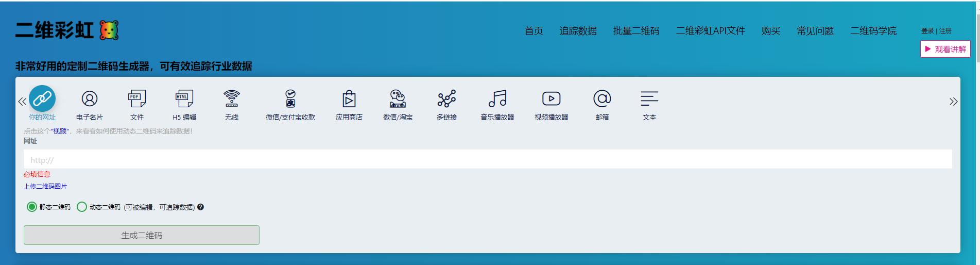Expand QR types with right double chevron
This screenshot has height=265, width=980.
[953, 102]
